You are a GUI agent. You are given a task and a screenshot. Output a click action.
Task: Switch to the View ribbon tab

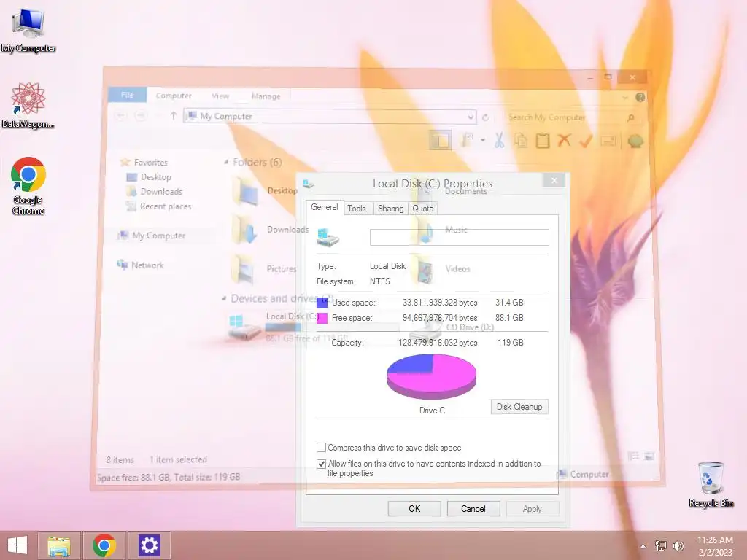tap(220, 96)
